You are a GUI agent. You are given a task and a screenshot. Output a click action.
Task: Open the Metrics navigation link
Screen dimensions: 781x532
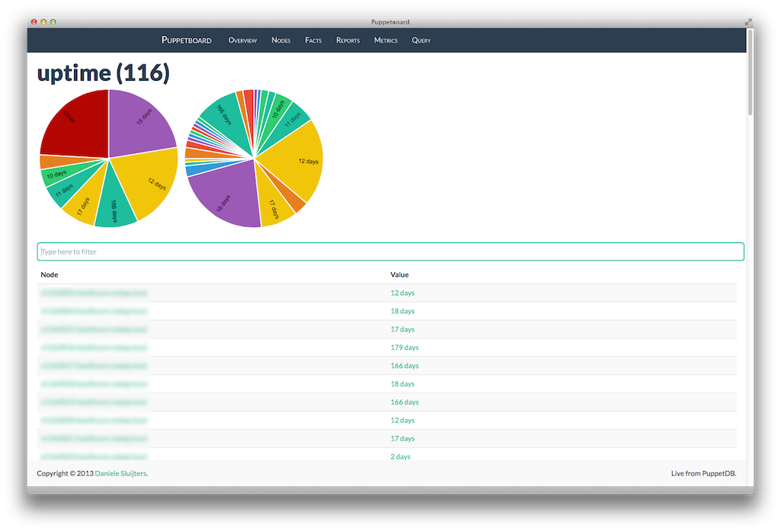pyautogui.click(x=386, y=40)
